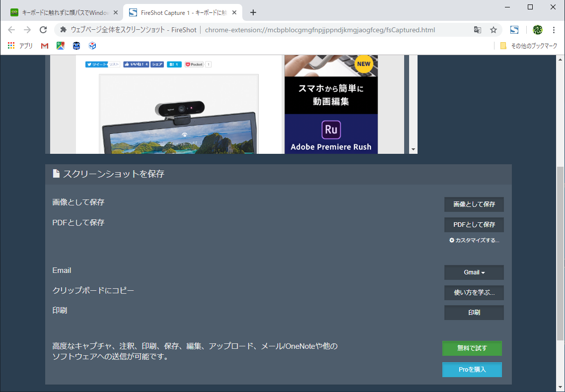The image size is (565, 392).
Task: Click the アプリ grid icon on the bookmarks bar
Action: pos(11,45)
